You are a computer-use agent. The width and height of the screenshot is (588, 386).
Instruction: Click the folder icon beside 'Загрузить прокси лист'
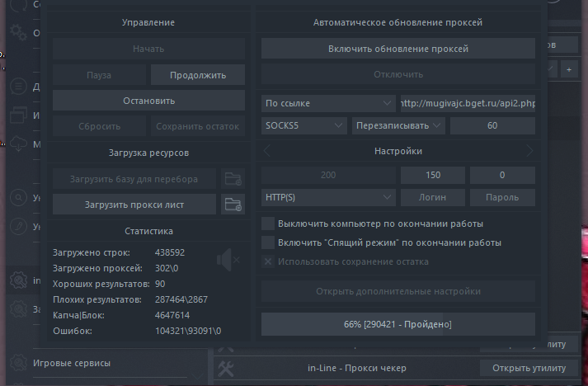233,205
